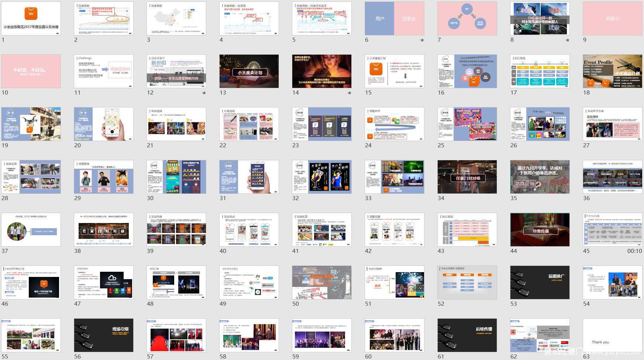Select slide 46 小米应用开发者大会 thumbnail

(31, 282)
